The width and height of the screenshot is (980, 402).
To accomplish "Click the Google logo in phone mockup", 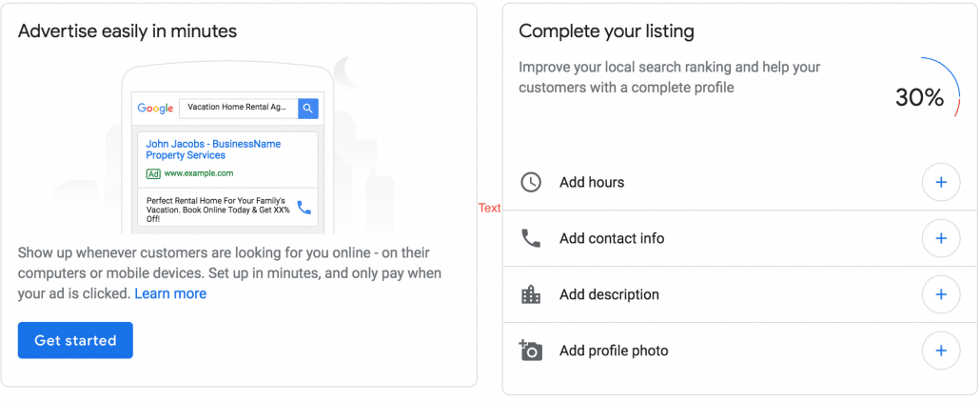I will (155, 109).
